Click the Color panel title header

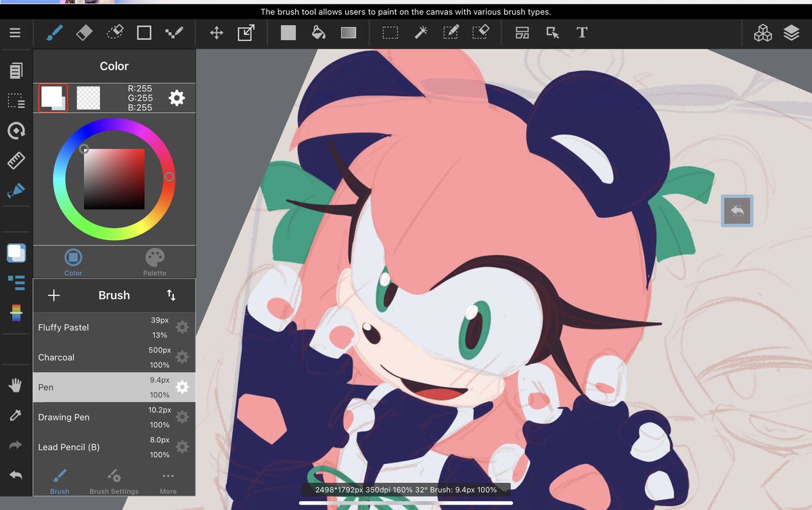(114, 66)
